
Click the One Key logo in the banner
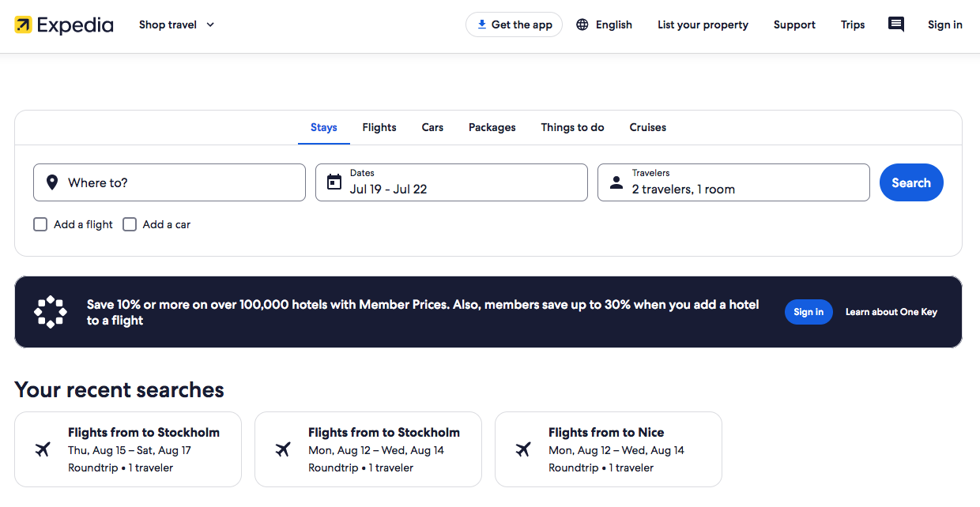tap(50, 311)
